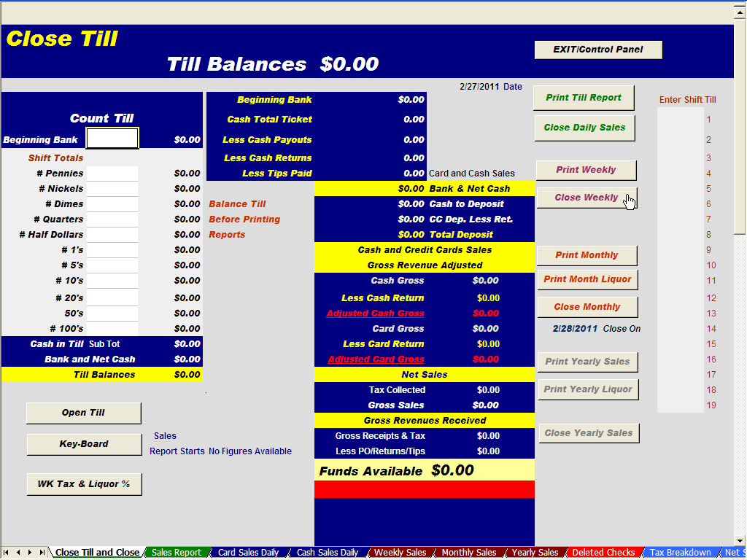Click the Print Weekly button
747x560 pixels.
586,170
